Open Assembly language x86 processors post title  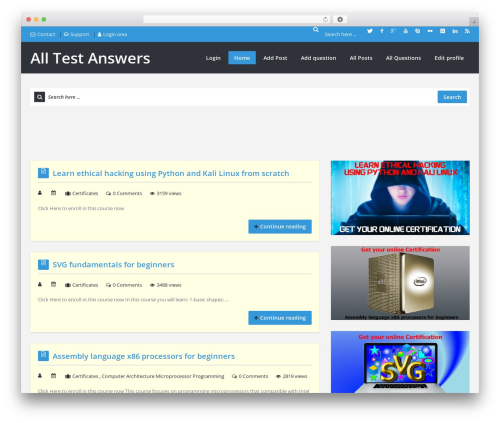tap(144, 356)
